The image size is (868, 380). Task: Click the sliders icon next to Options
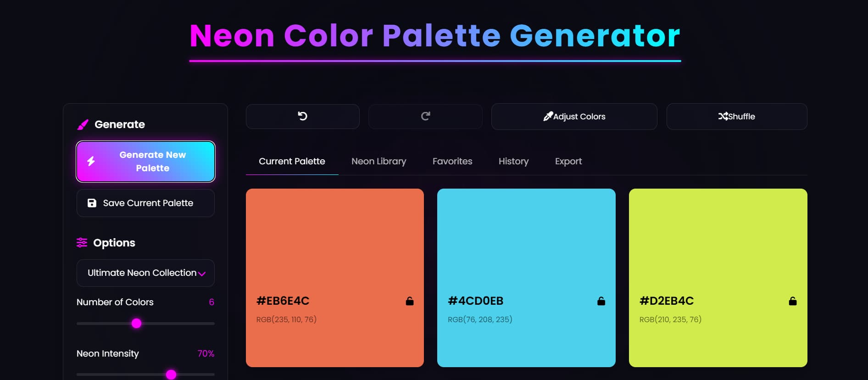tap(82, 243)
